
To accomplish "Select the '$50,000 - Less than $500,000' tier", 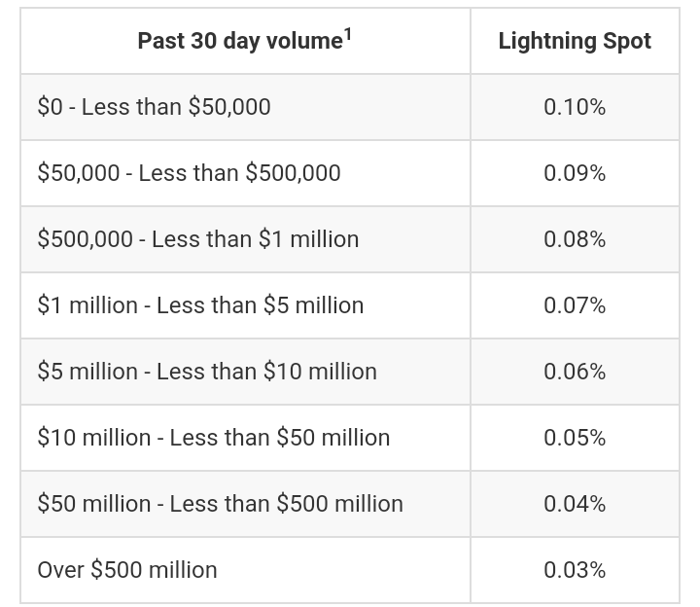I will pos(189,173).
